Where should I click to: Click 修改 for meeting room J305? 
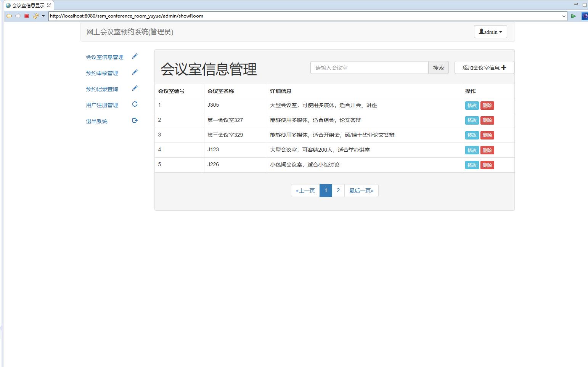coord(472,105)
